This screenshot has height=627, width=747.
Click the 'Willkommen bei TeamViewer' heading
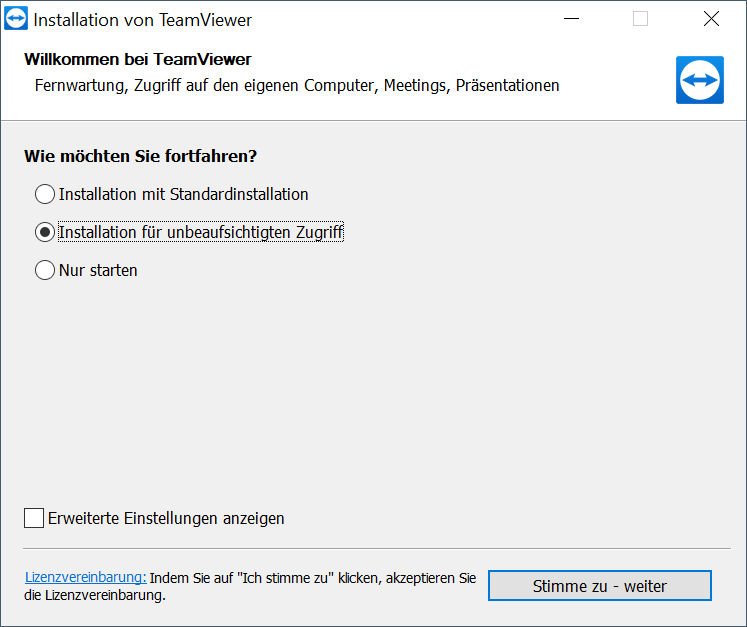138,60
